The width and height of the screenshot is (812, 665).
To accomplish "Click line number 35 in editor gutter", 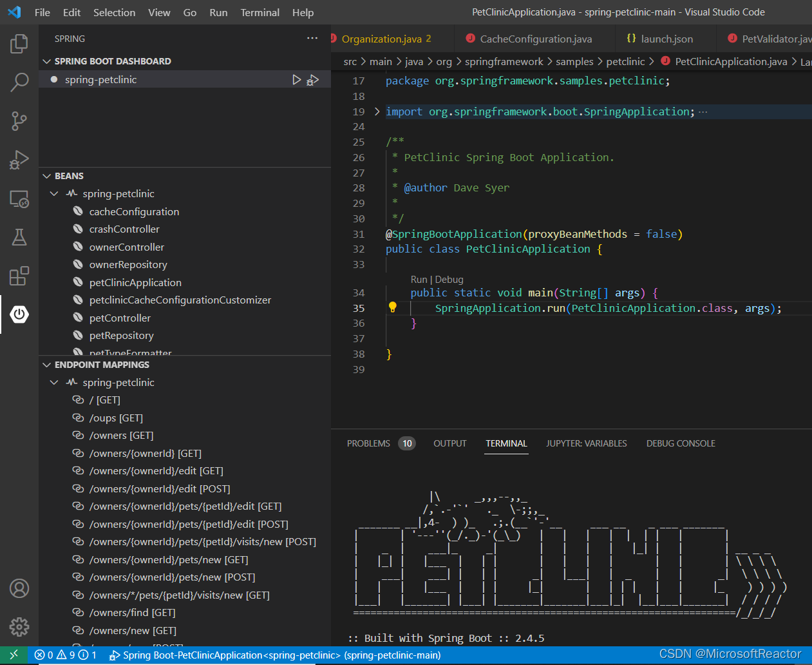I will 359,308.
